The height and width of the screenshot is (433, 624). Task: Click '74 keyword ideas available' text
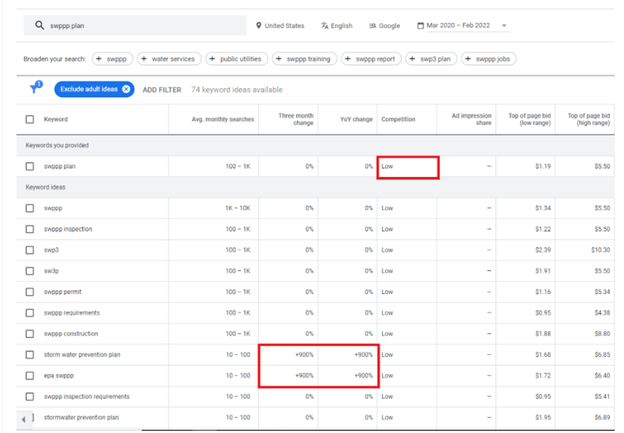[237, 90]
